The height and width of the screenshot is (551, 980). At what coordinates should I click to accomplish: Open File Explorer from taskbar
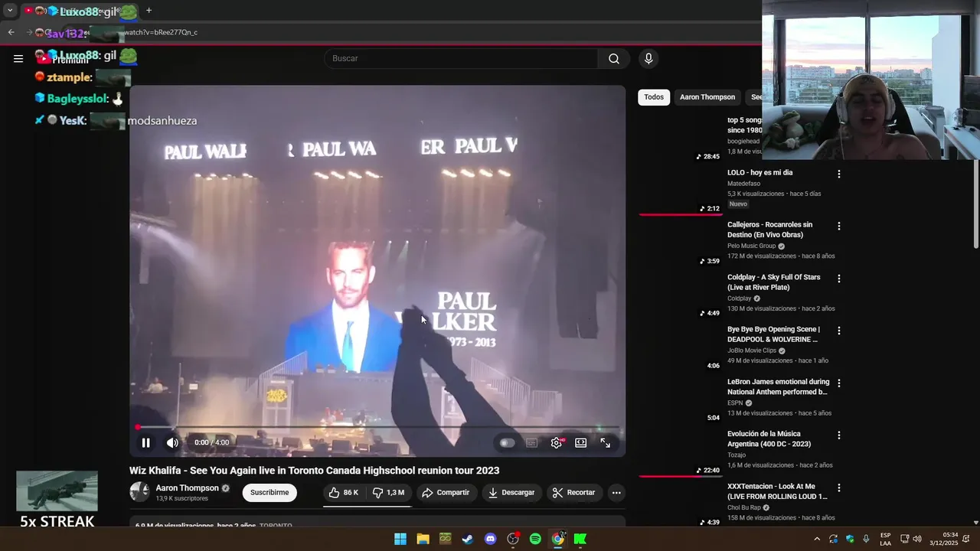[x=423, y=539]
